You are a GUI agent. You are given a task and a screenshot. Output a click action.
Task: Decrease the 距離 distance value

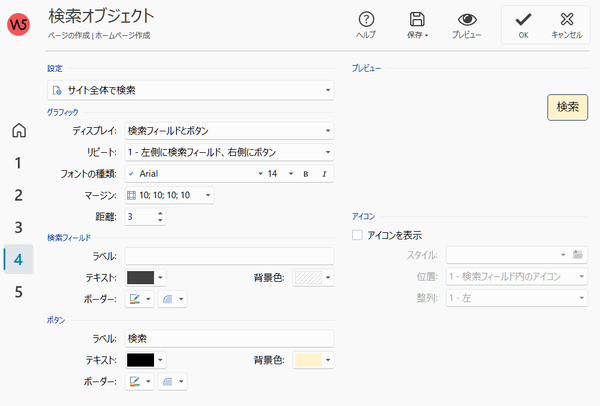coord(160,220)
